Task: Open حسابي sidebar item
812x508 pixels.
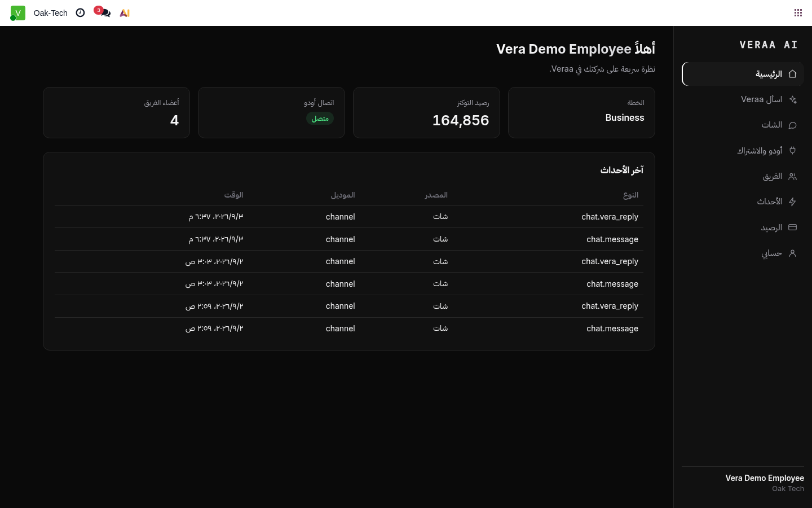Action: pyautogui.click(x=743, y=253)
